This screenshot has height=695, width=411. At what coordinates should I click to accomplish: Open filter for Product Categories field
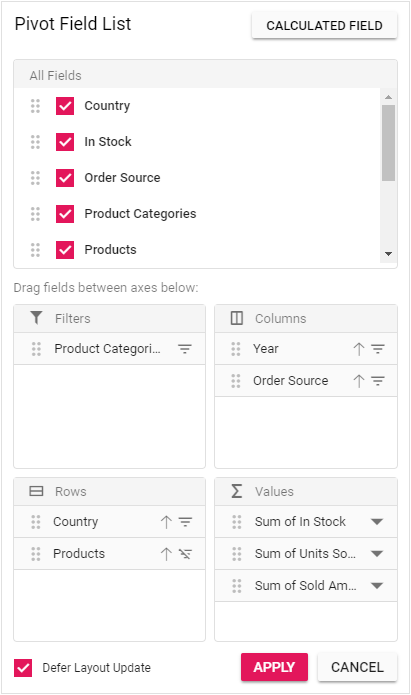[x=185, y=349]
